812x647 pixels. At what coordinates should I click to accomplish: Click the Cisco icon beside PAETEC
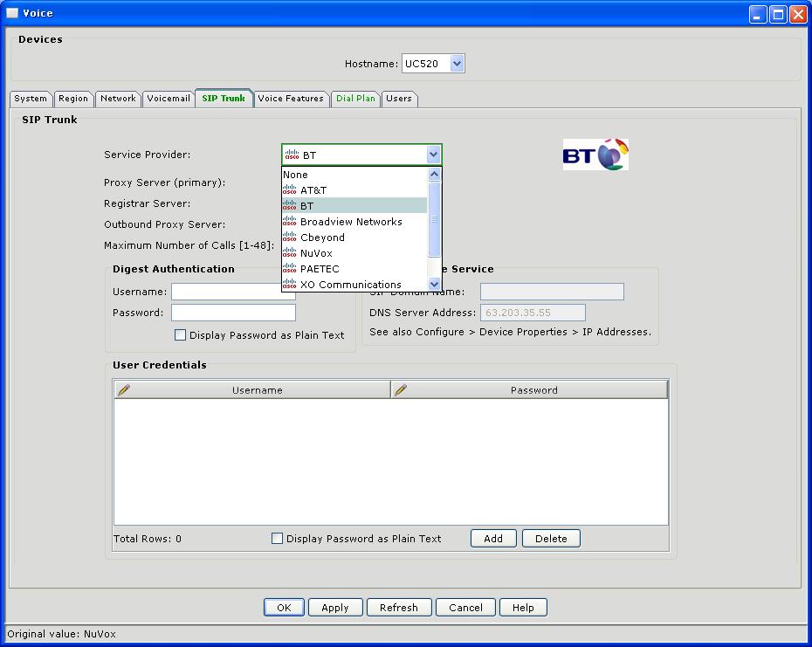click(290, 269)
